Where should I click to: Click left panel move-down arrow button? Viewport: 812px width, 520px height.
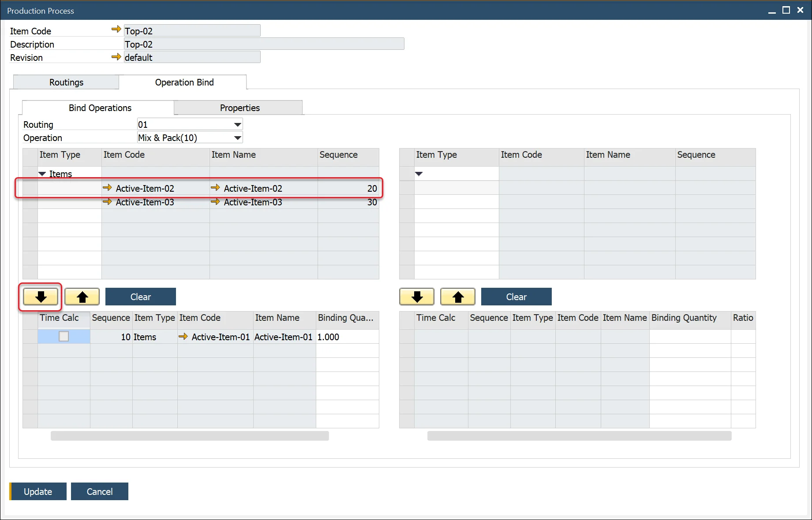point(41,297)
